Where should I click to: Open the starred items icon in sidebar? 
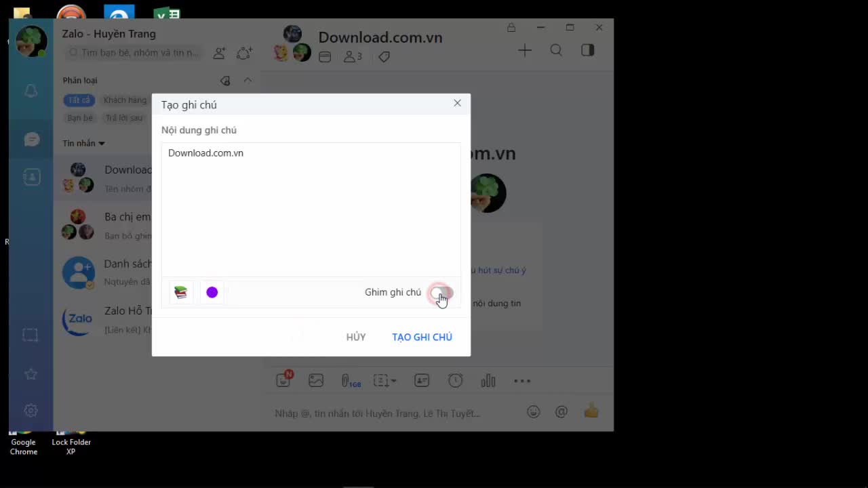(x=31, y=373)
